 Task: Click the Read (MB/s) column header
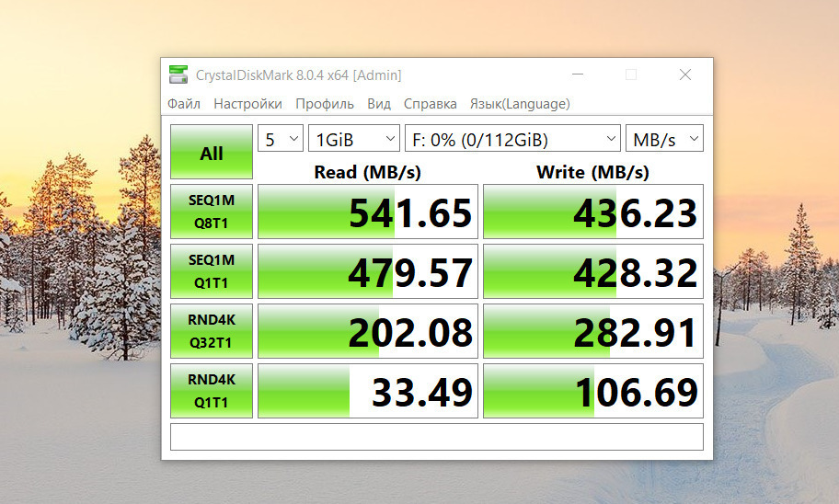point(368,172)
